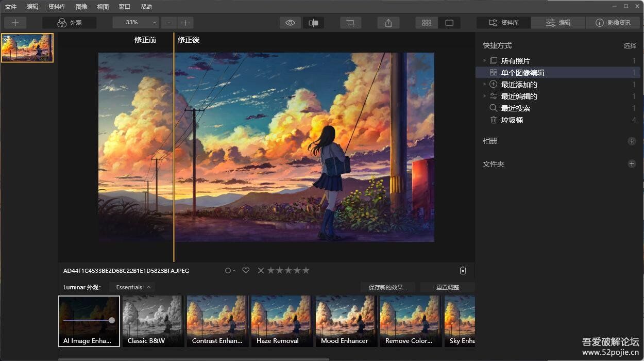Switch to the 编辑 panel tab
The image size is (644, 361).
pos(558,23)
